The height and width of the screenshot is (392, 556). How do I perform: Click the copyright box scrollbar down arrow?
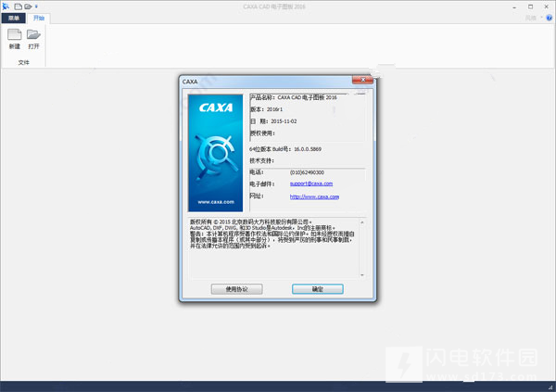point(362,275)
